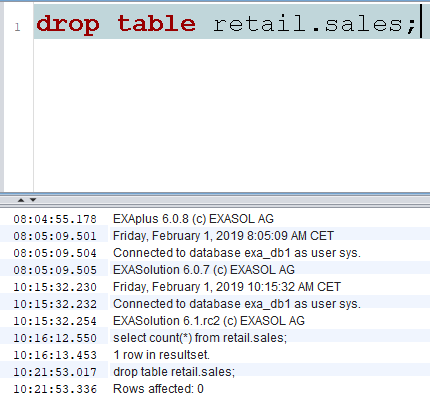
Task: Place cursor on the 'table' keyword
Action: coord(156,23)
